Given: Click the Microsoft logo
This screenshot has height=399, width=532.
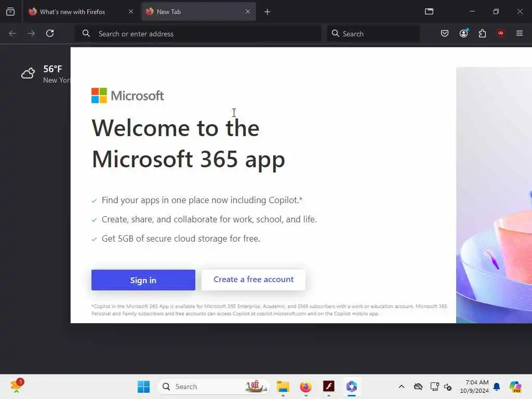Looking at the screenshot, I should pos(128,96).
